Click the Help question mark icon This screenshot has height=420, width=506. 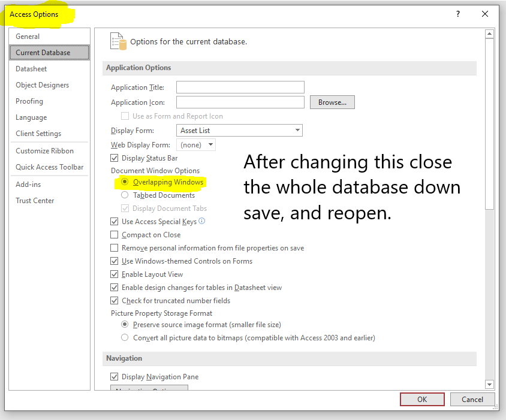pos(457,14)
